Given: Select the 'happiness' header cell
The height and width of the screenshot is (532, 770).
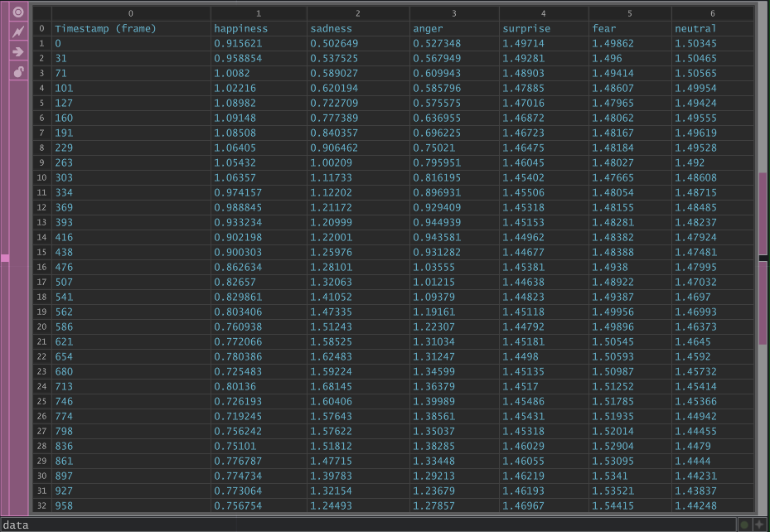Looking at the screenshot, I should point(259,28).
